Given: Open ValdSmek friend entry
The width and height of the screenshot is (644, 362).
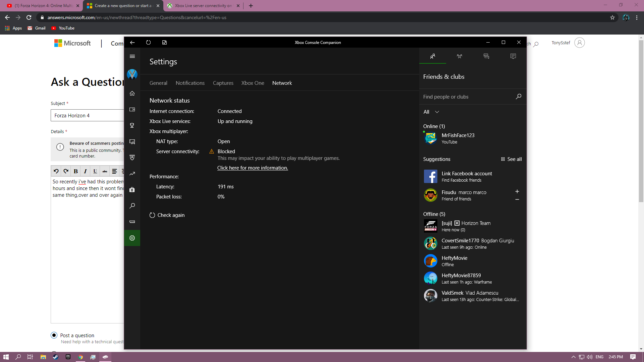Looking at the screenshot, I should click(x=473, y=296).
